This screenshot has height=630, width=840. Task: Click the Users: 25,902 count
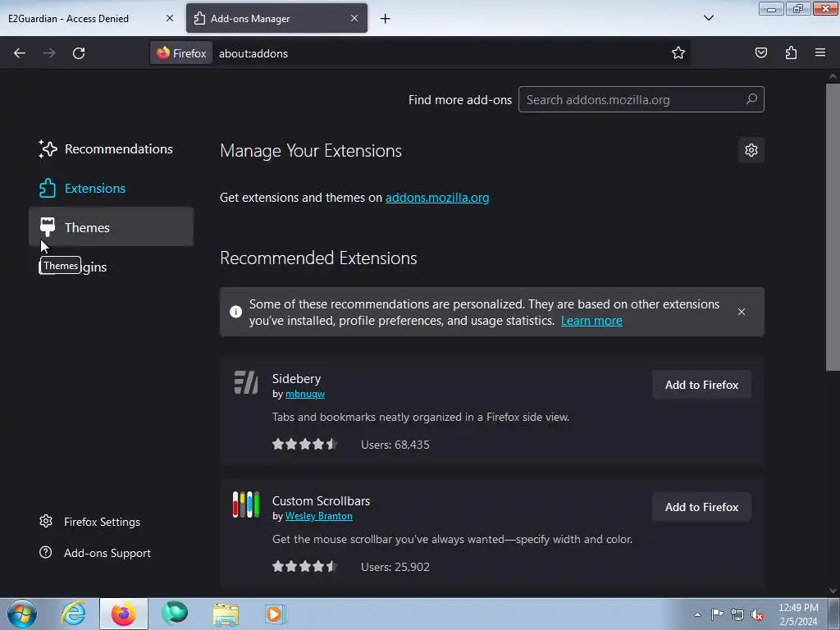coord(395,567)
